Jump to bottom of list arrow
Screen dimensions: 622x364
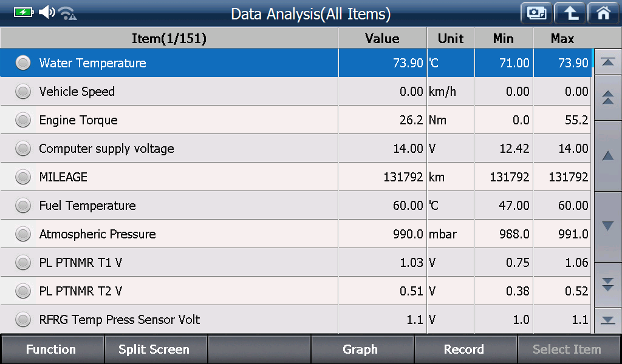tap(607, 320)
